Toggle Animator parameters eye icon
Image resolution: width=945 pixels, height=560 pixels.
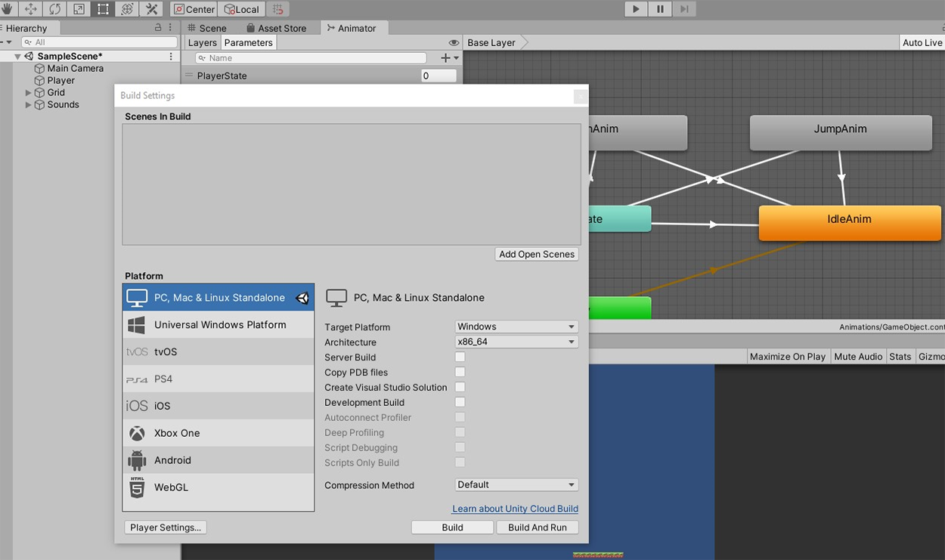tap(454, 43)
